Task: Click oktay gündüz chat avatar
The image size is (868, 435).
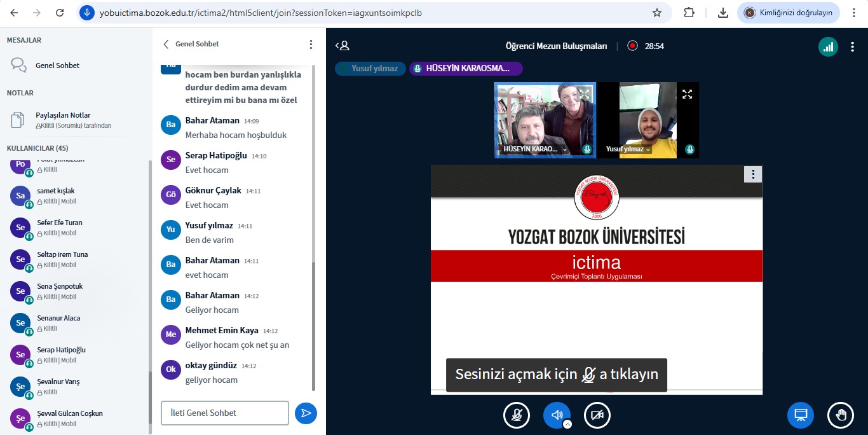Action: [171, 369]
